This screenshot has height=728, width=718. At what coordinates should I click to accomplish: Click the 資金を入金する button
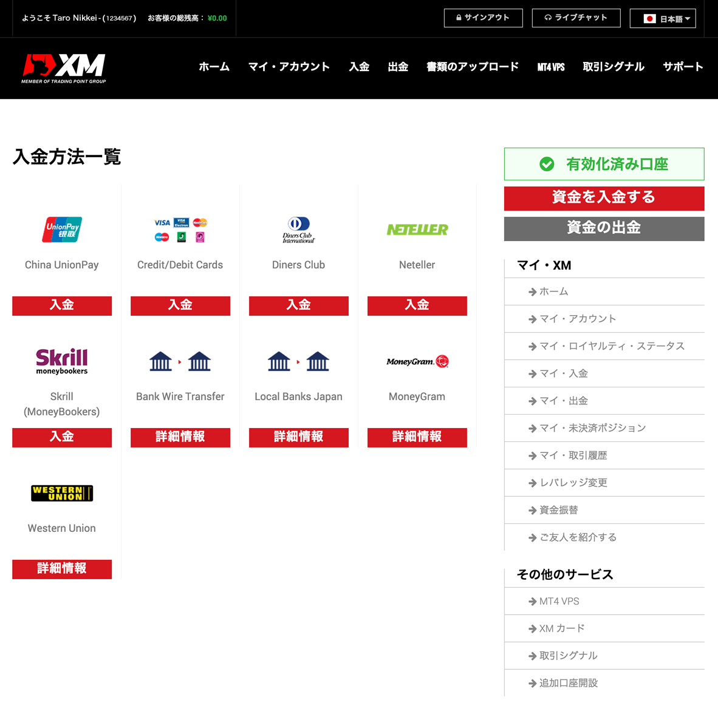tap(604, 199)
